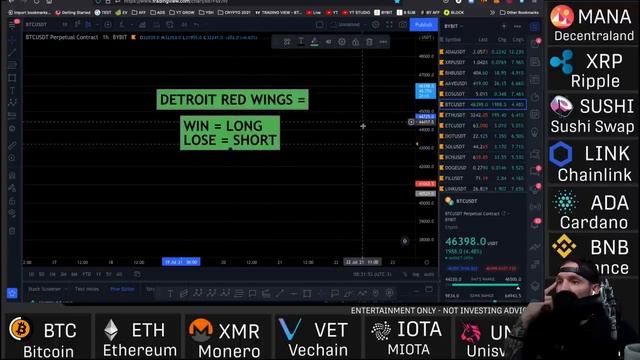Toggle lock on selected drawing in floating toolbar

[356, 42]
